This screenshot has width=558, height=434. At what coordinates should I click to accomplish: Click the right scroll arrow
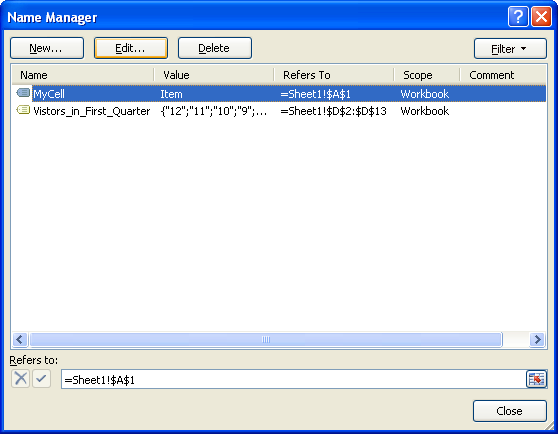[537, 340]
